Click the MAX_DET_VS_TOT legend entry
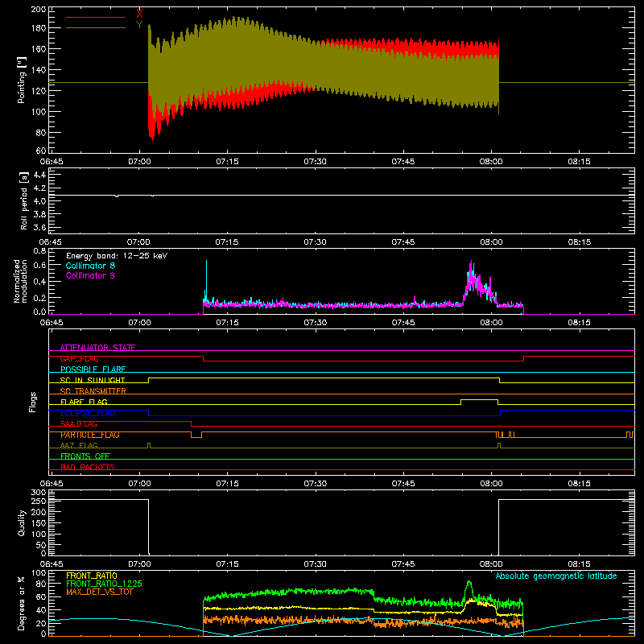644x644 pixels. pos(100,592)
